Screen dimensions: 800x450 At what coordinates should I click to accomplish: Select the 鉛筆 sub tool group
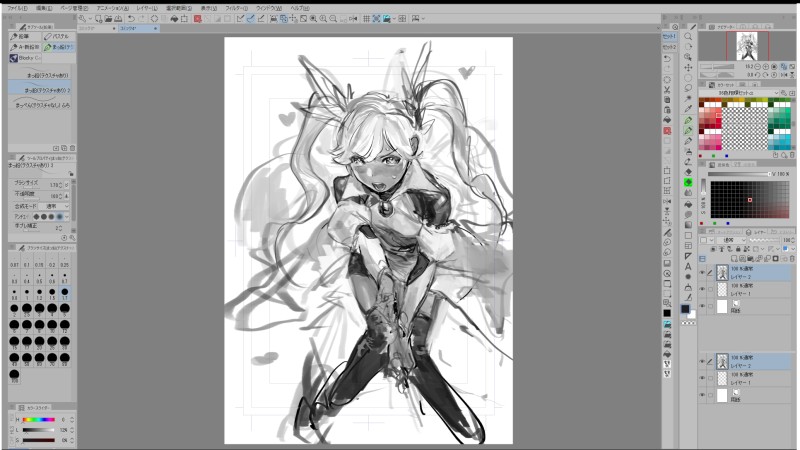pyautogui.click(x=25, y=36)
